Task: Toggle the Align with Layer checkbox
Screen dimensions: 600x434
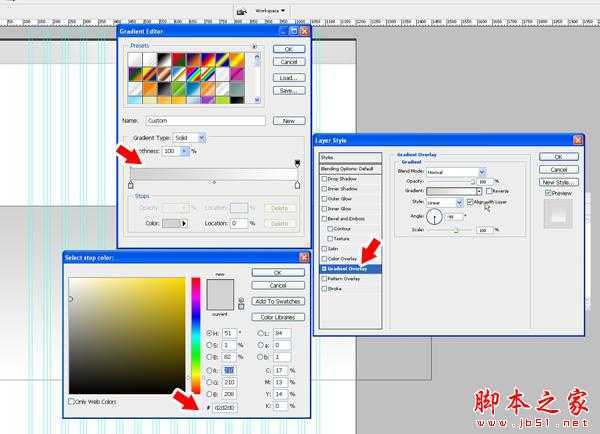Action: click(x=470, y=202)
